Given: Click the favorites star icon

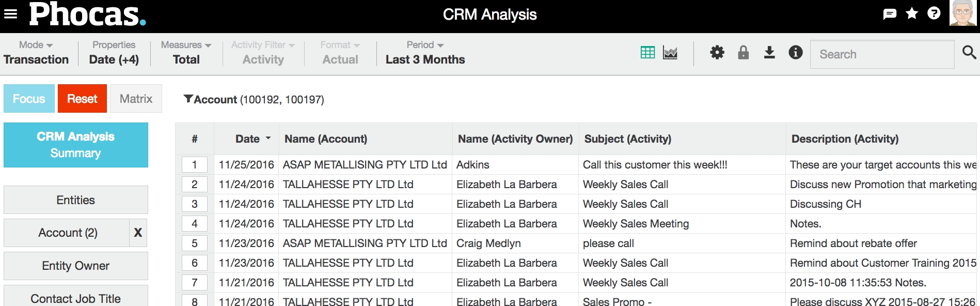Looking at the screenshot, I should [x=912, y=13].
